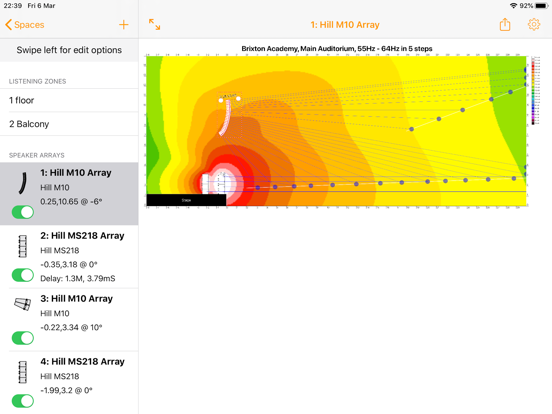Click the delay text 1.3M, 3.79mS
552x414 pixels.
pos(77,278)
